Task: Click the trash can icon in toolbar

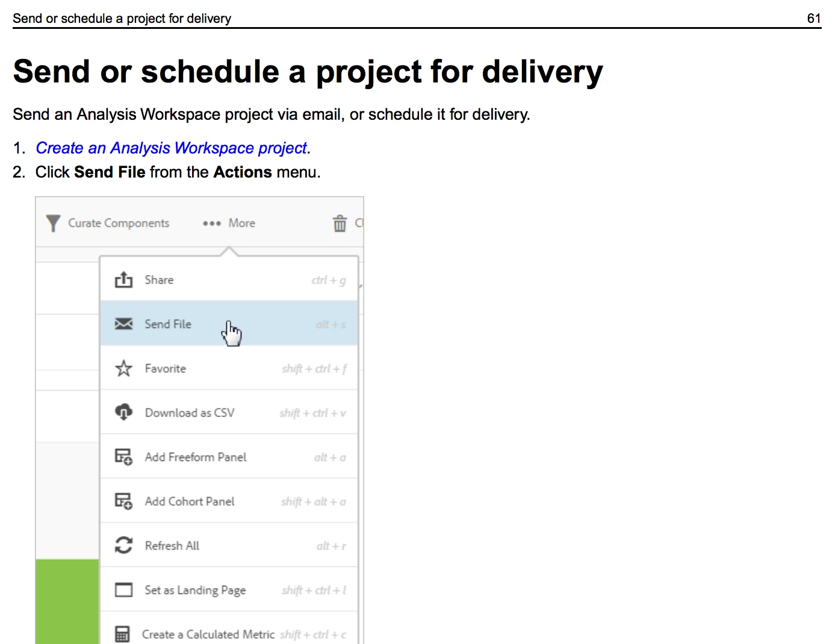Action: (340, 223)
